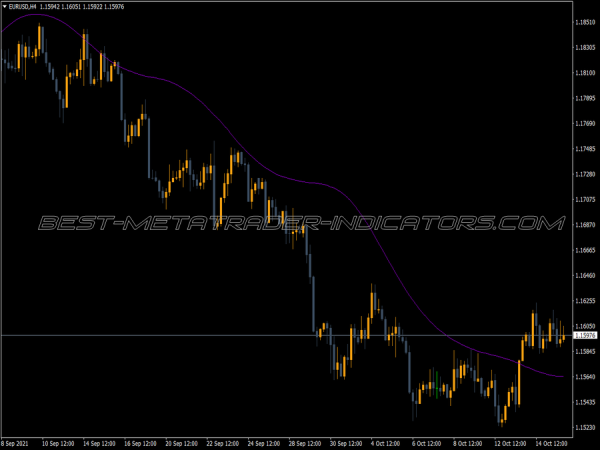Click the triangle arrow beside EURUSD,H4
The height and width of the screenshot is (450, 600).
coord(5,7)
